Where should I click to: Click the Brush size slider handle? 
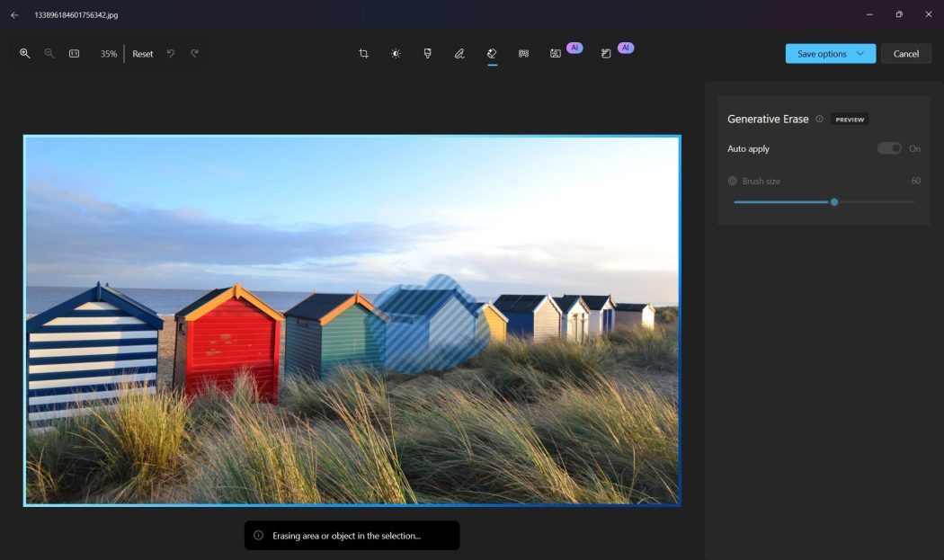(x=834, y=202)
